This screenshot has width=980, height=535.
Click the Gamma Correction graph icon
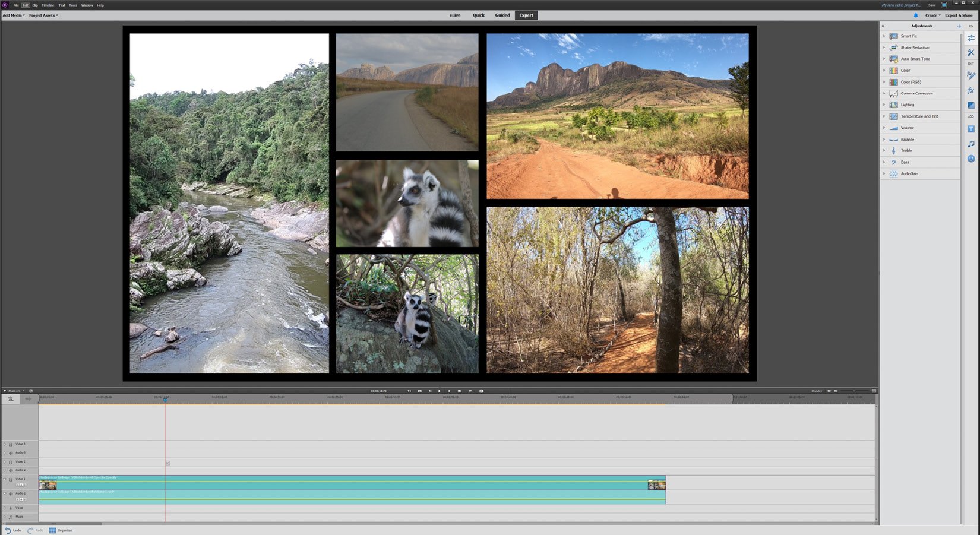coord(893,93)
